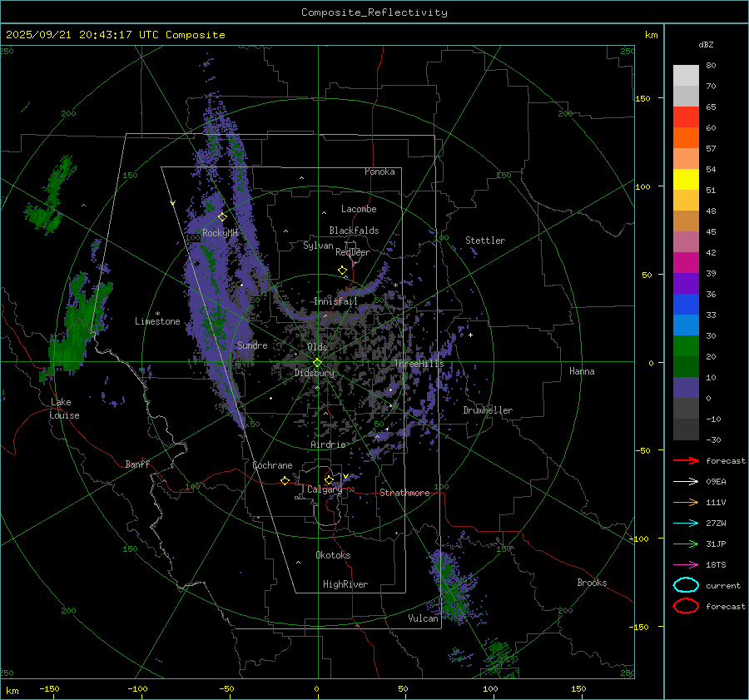Image resolution: width=749 pixels, height=700 pixels.
Task: Click the yellow 54 dBZ color swatch
Action: point(686,179)
